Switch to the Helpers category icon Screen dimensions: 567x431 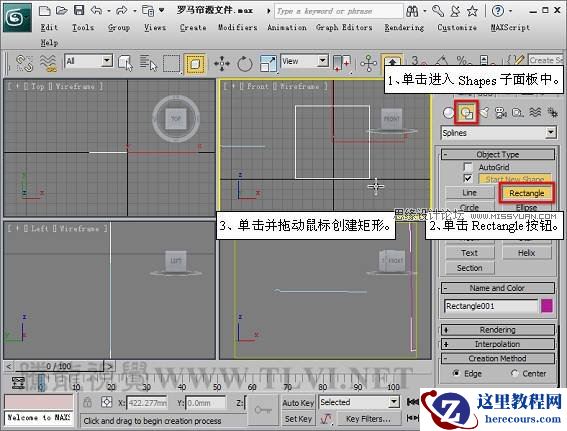(518, 113)
